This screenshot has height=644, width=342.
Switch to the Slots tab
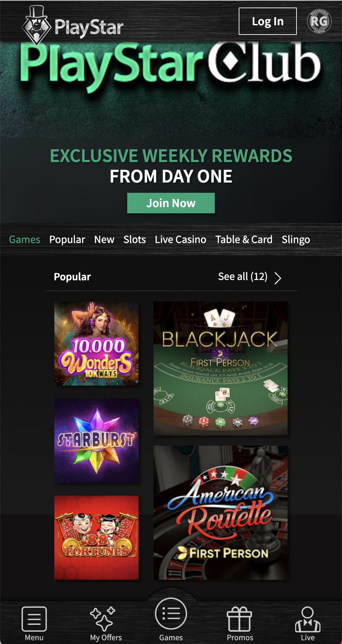point(134,240)
